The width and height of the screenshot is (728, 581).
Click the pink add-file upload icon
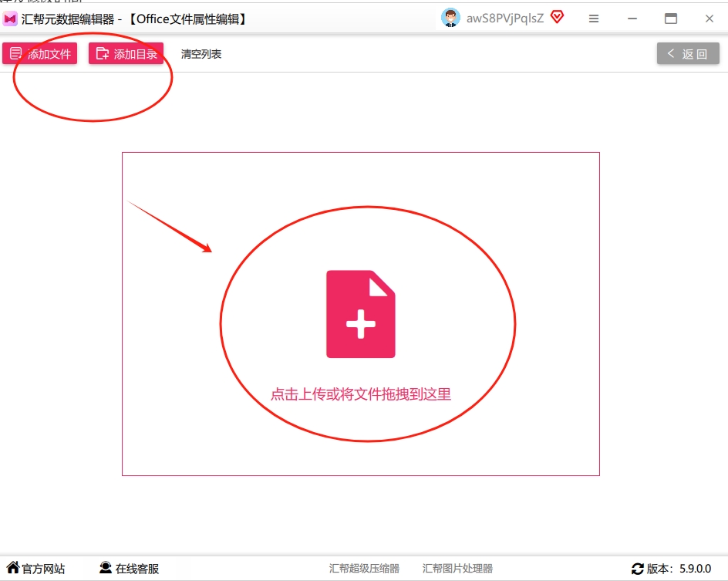[x=361, y=314]
